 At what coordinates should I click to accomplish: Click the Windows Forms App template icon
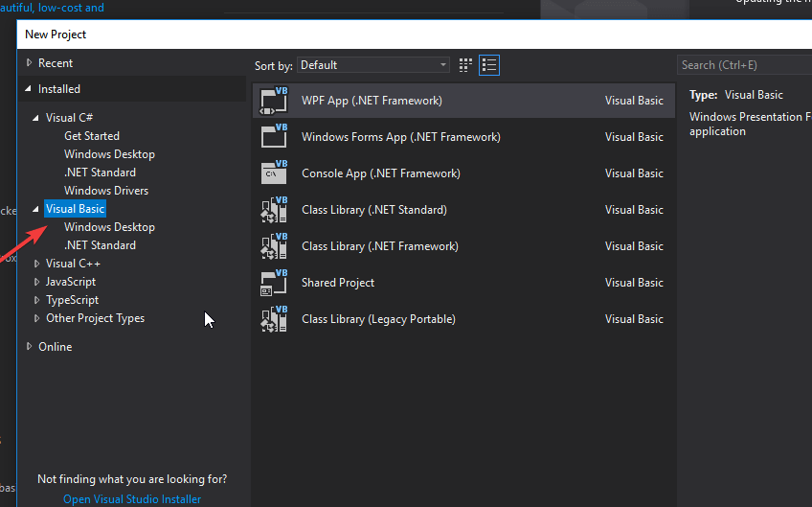point(274,137)
